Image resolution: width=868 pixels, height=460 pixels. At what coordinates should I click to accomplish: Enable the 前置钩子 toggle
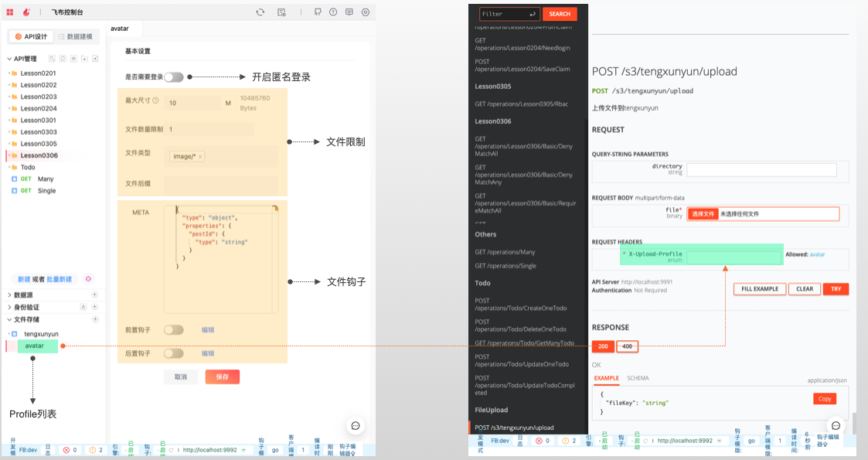174,329
